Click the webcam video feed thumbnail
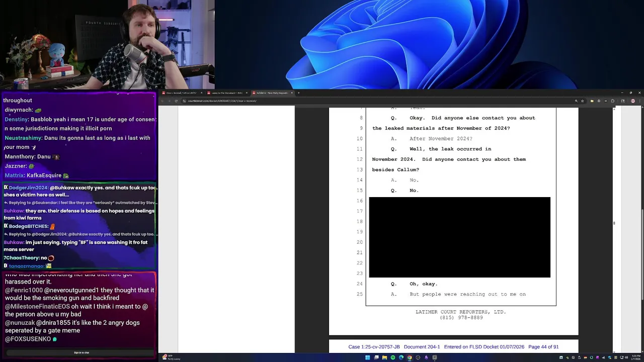The height and width of the screenshot is (362, 644). click(x=107, y=44)
